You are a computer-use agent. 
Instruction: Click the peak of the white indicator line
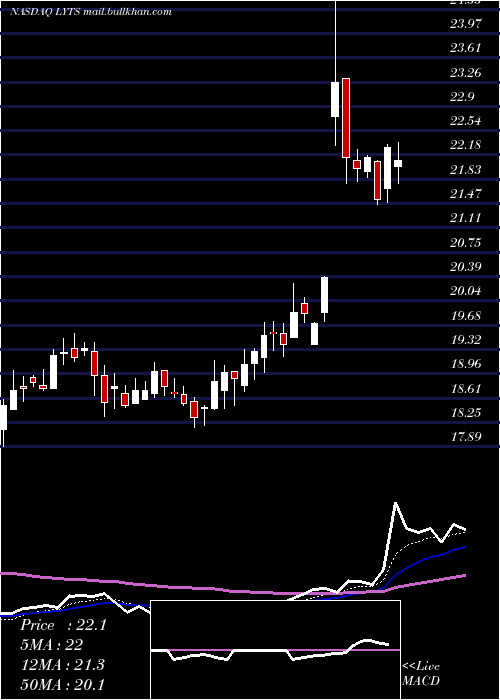tap(396, 504)
